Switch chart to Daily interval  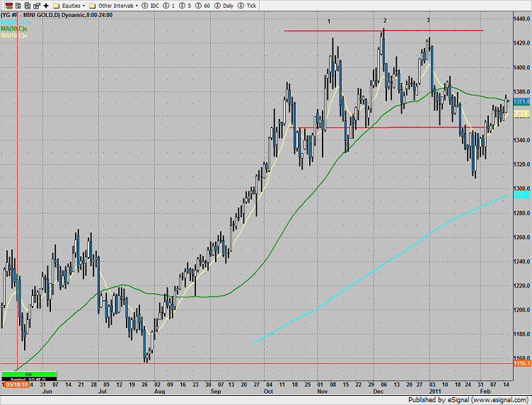(x=224, y=6)
